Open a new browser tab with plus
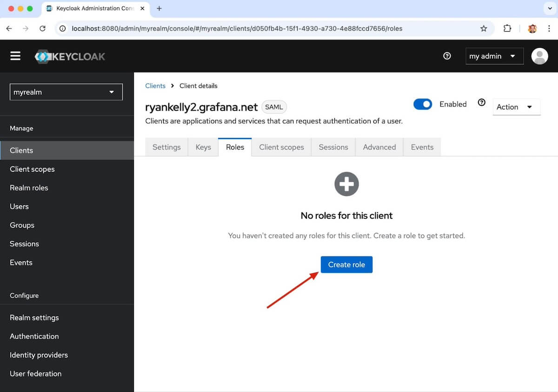This screenshot has height=392, width=558. click(159, 8)
